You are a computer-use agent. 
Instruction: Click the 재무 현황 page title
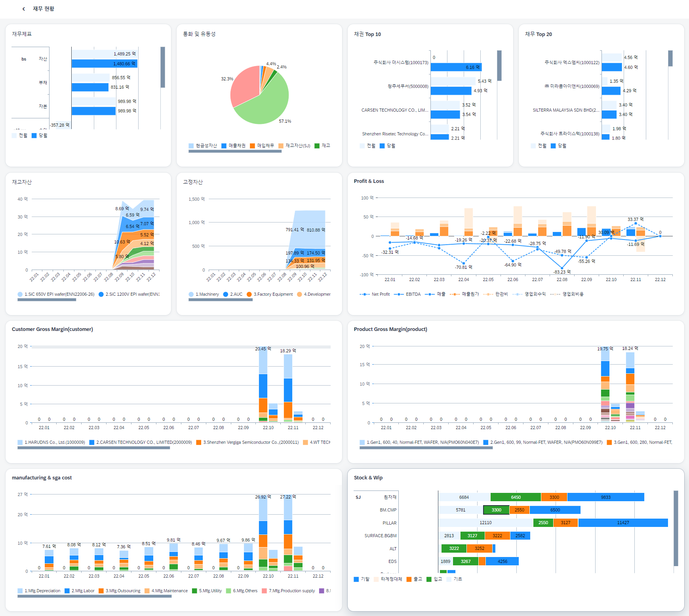click(44, 9)
